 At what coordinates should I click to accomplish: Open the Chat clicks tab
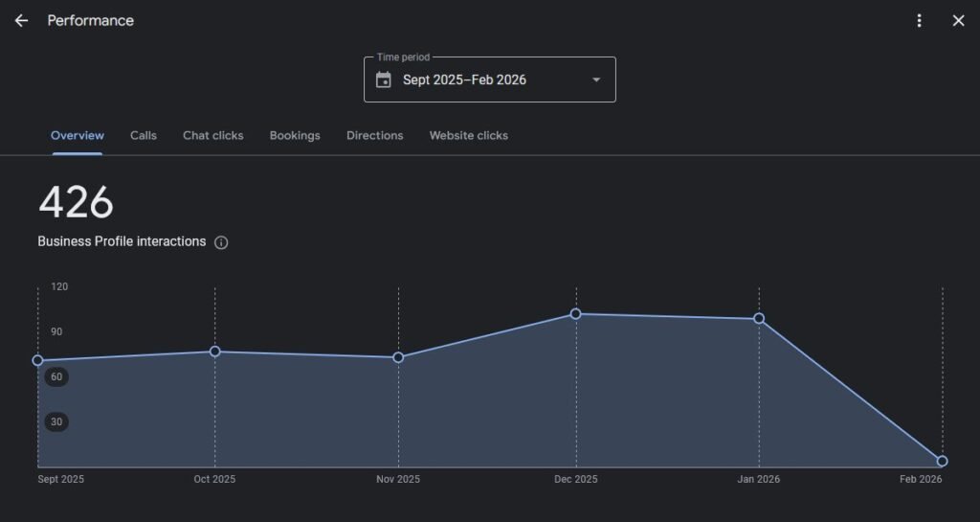(213, 135)
